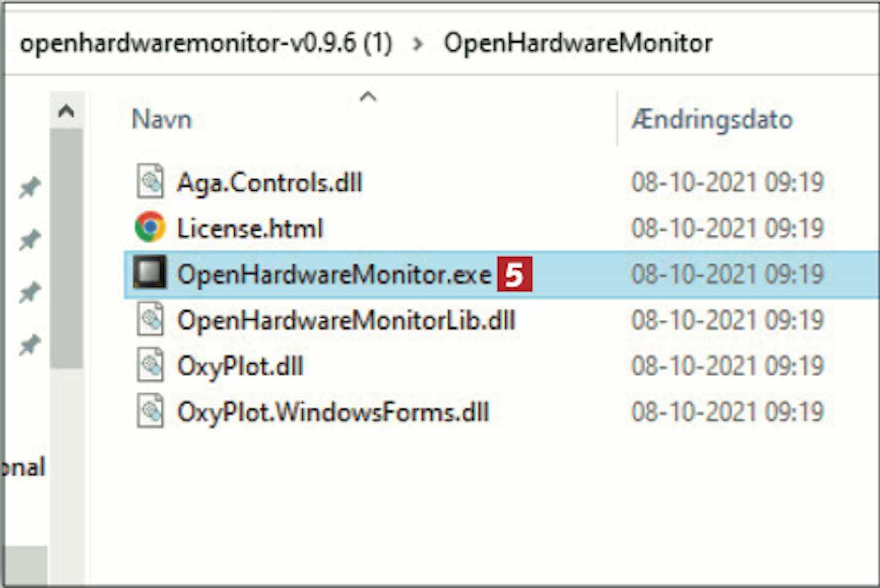Screen dimensions: 880x588
Task: Select the OpenHardwareMonitorLib.dll file name
Action: (x=346, y=320)
